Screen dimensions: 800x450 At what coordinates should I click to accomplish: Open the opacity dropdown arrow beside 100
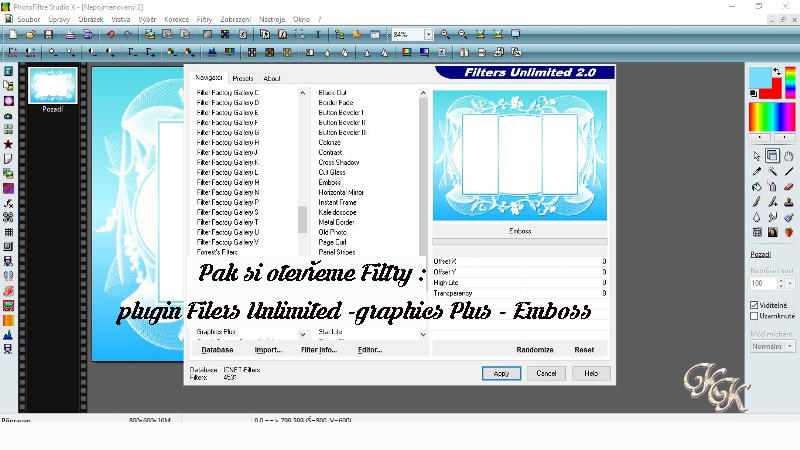click(x=790, y=283)
